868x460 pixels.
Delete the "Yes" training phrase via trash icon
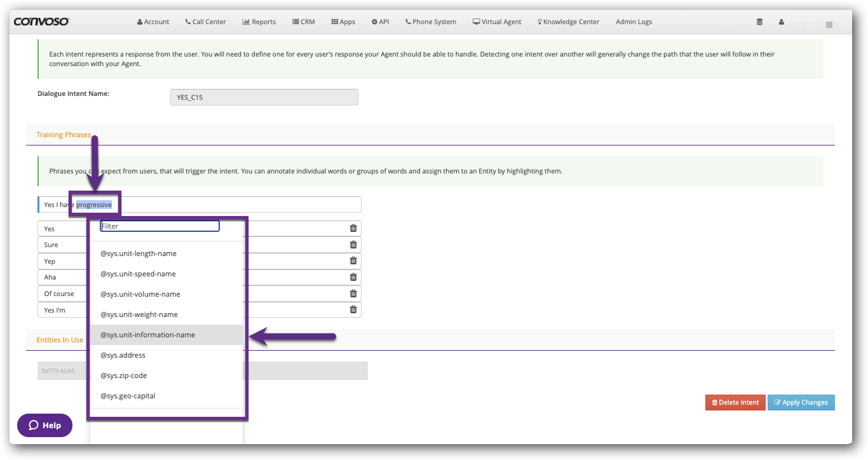click(353, 228)
